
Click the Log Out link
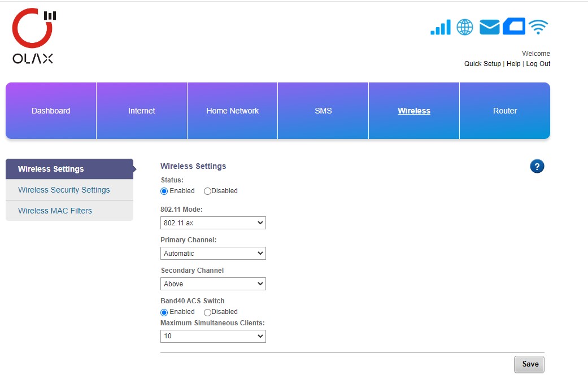tap(538, 64)
